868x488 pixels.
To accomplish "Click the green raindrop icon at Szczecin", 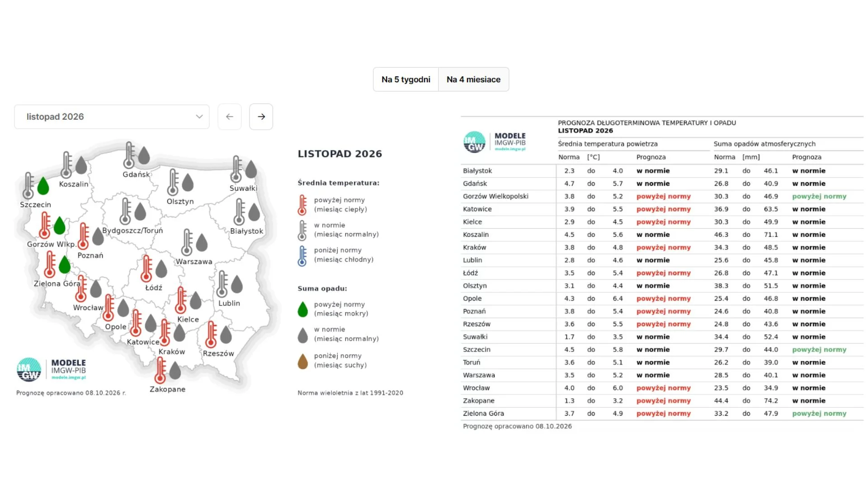I will 43,186.
